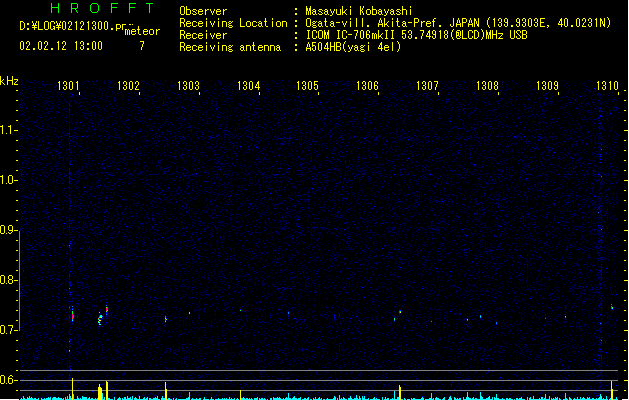Viewport: 629px width, 400px height.
Task: Click frequency axis label 0.9
Action: click(8, 230)
